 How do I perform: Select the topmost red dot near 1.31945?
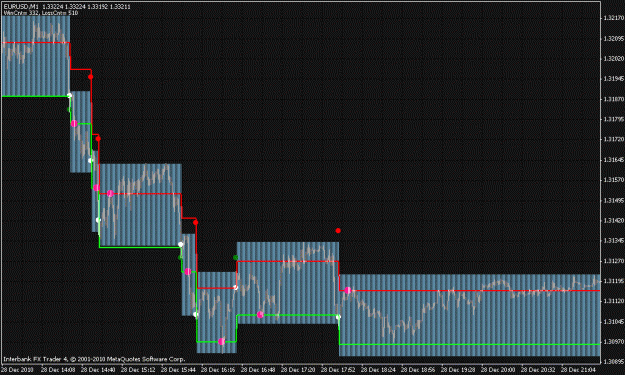click(x=90, y=77)
